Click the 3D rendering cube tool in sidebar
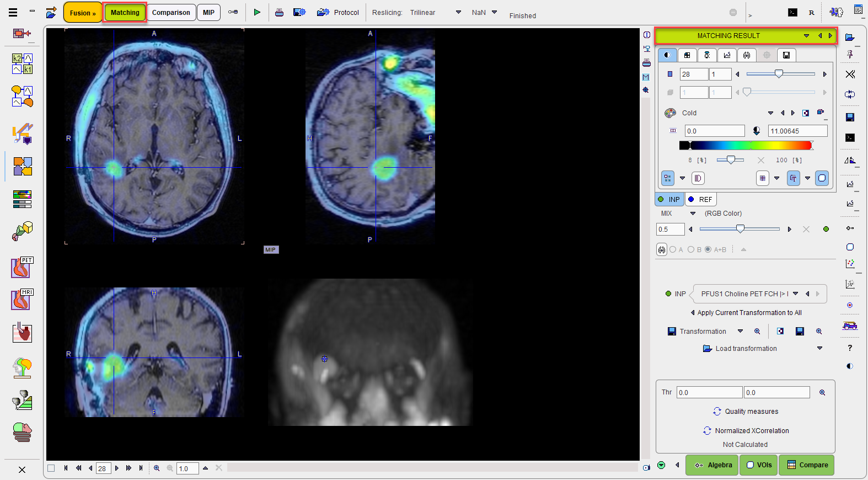The height and width of the screenshot is (480, 868). click(22, 231)
